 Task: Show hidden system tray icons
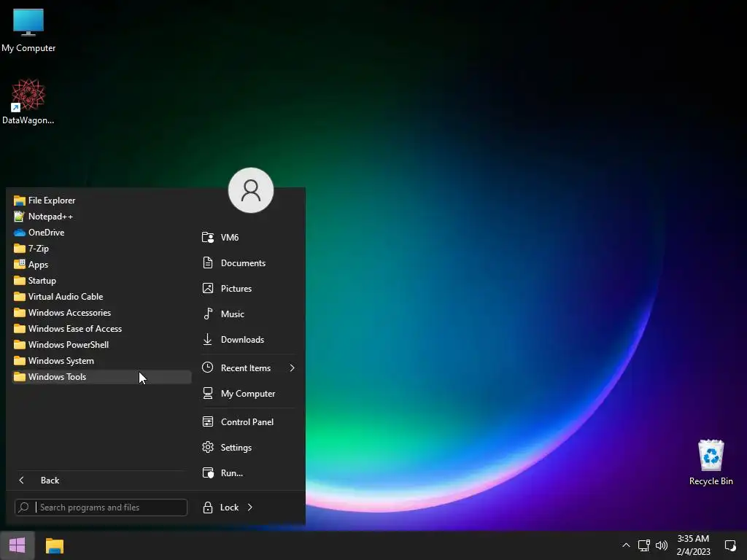(626, 545)
